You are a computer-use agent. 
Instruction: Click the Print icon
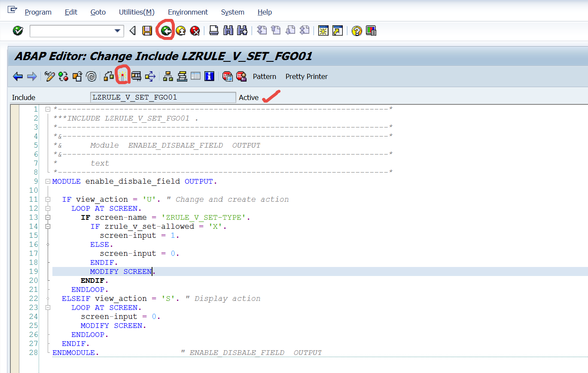pyautogui.click(x=213, y=31)
